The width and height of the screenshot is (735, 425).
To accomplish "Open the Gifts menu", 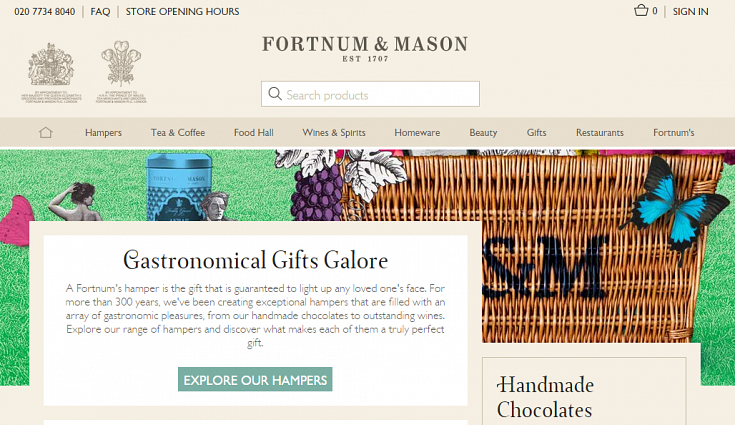I will pos(536,133).
